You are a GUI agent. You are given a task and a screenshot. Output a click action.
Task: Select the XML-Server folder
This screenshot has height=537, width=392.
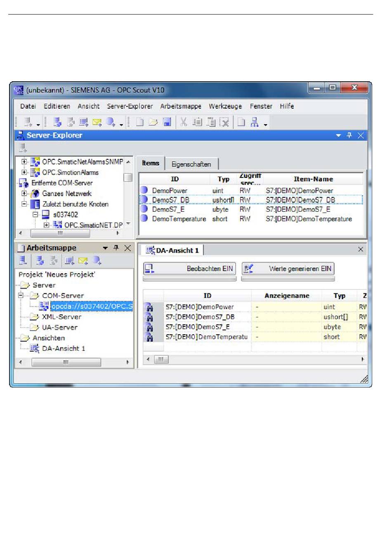coord(61,317)
